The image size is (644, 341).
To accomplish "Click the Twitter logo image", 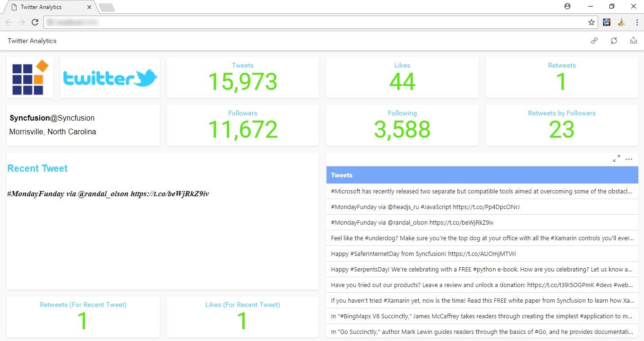I will (110, 78).
